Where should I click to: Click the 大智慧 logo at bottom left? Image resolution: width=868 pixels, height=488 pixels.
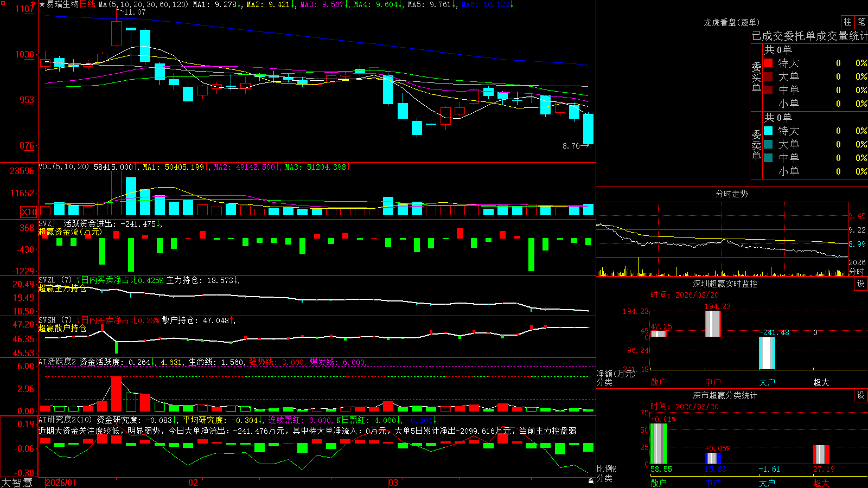click(17, 482)
